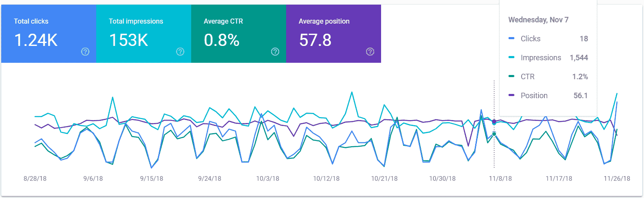644x198 pixels.
Task: Click the 10/3/18 axis date label
Action: pos(268,179)
